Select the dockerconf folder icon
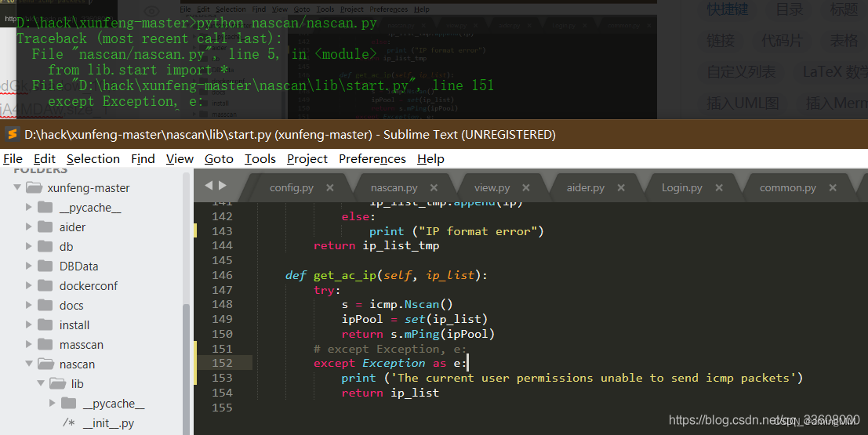This screenshot has width=868, height=435. pyautogui.click(x=45, y=285)
